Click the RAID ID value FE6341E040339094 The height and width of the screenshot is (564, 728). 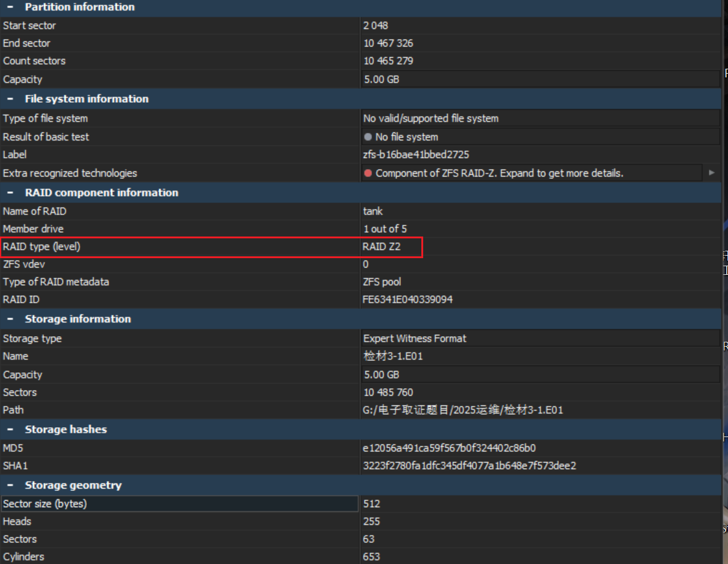point(407,300)
